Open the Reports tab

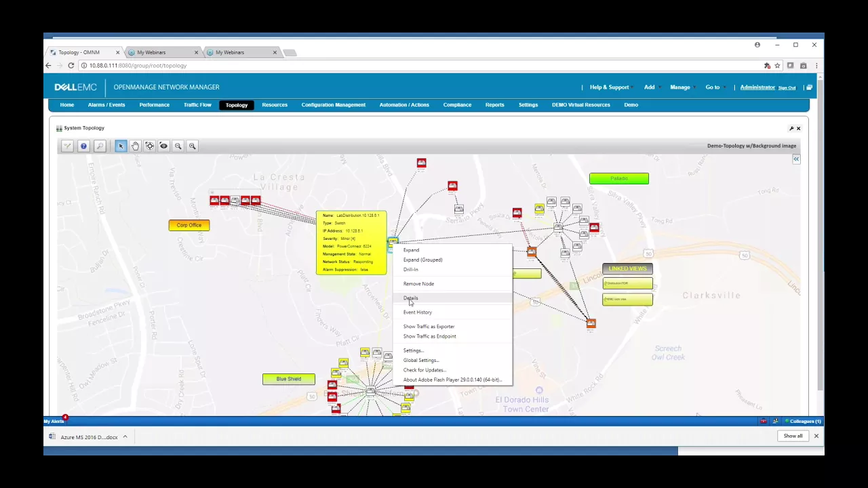494,105
